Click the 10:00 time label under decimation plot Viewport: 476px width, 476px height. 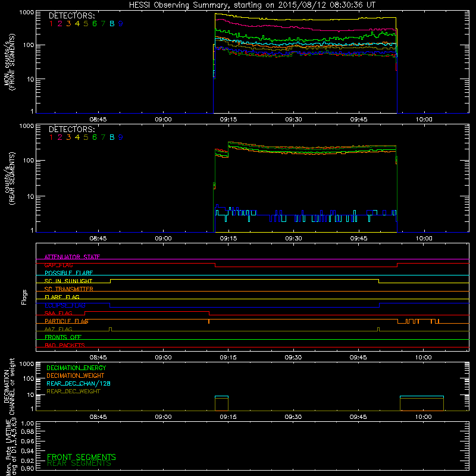point(424,417)
